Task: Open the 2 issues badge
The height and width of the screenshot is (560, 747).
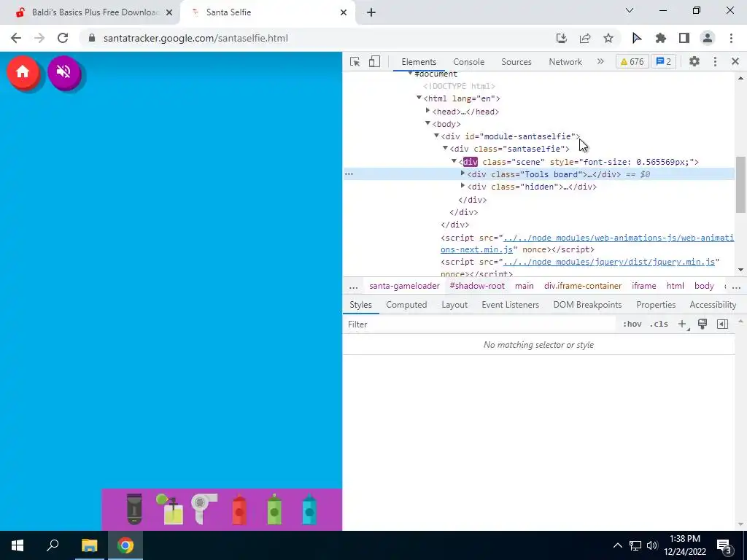Action: click(x=664, y=61)
